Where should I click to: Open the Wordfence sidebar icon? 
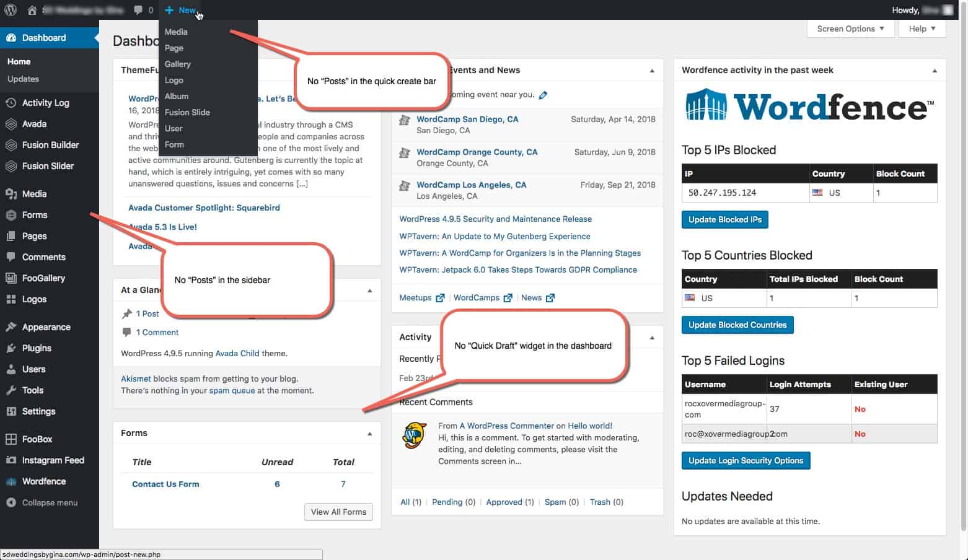[11, 481]
